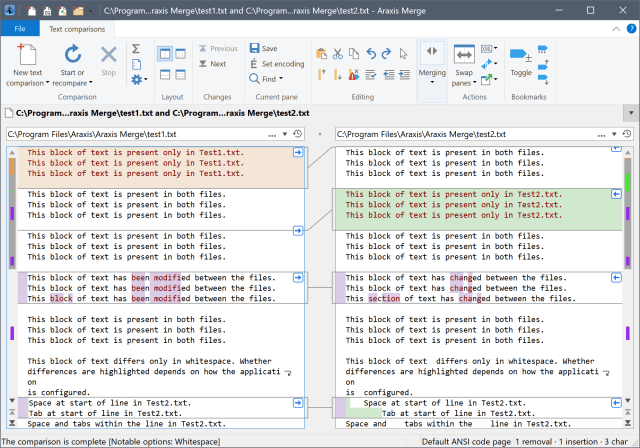Merge 'been modified' block to the right
Viewport: 640px width, 448px height.
pyautogui.click(x=298, y=278)
